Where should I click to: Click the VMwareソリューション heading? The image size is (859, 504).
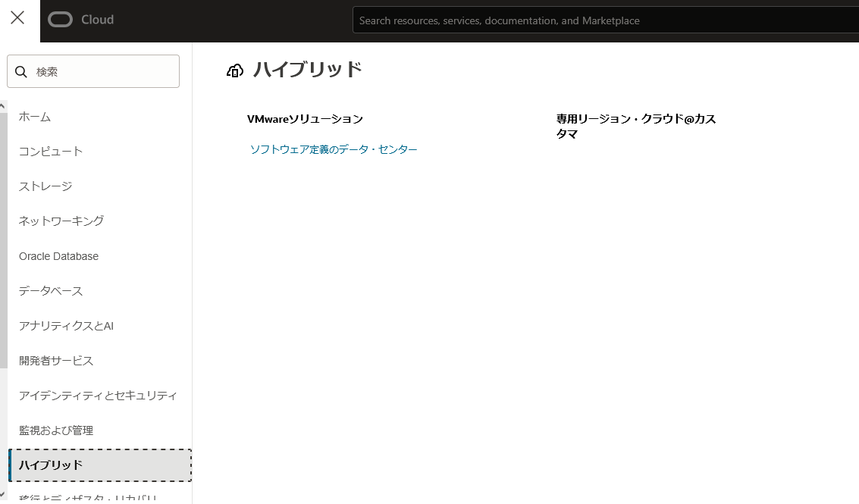[305, 119]
